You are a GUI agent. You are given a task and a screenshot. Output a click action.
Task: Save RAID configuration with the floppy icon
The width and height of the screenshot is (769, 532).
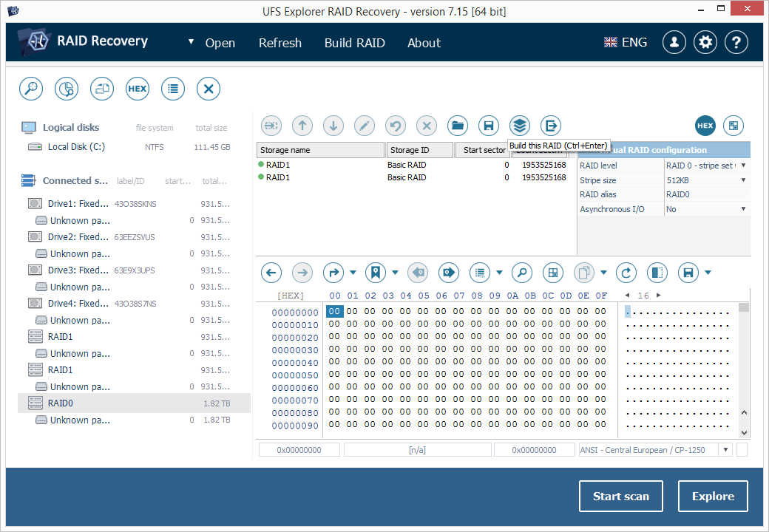[x=489, y=126]
